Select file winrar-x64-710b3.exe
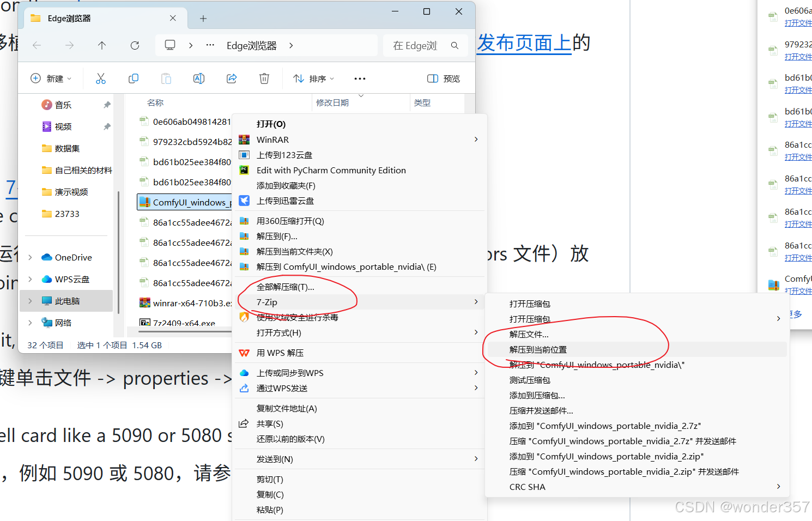This screenshot has width=812, height=521. click(185, 302)
